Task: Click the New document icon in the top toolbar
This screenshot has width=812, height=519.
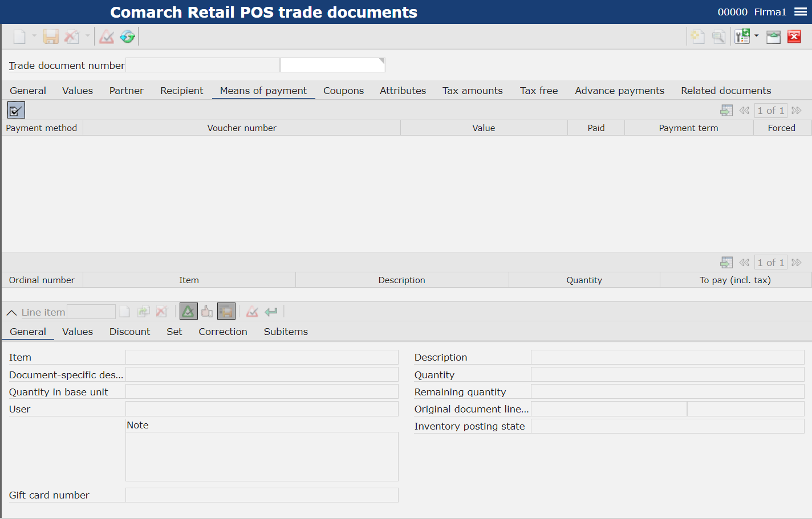Action: [19, 37]
